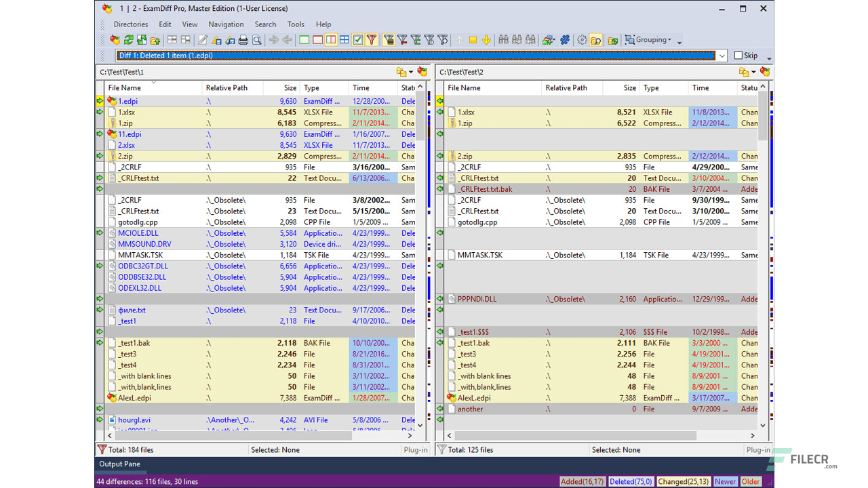Toggle the Skip checkbox
The image size is (868, 488).
(x=737, y=55)
